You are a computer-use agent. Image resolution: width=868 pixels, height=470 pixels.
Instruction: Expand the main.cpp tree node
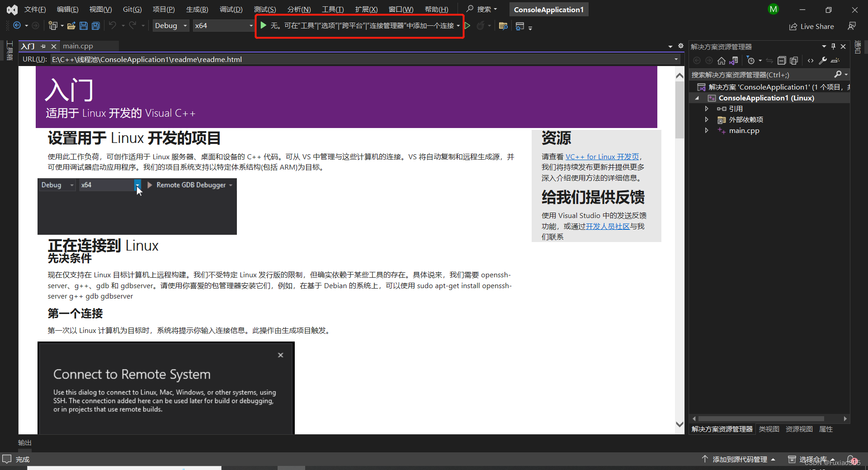tap(707, 130)
